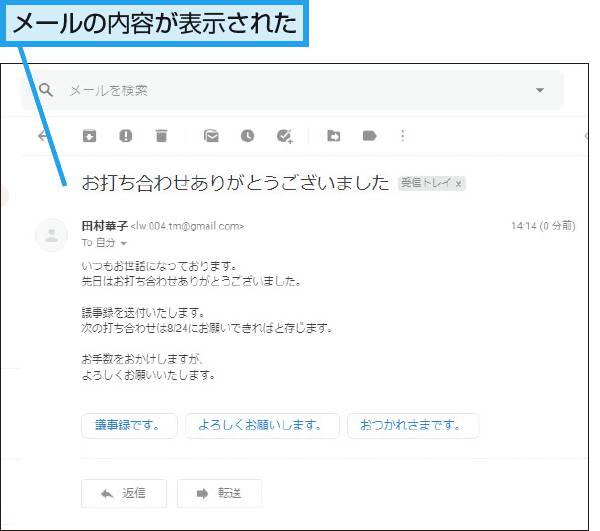Snooze this email with clock icon
600x531 pixels.
coord(247,136)
